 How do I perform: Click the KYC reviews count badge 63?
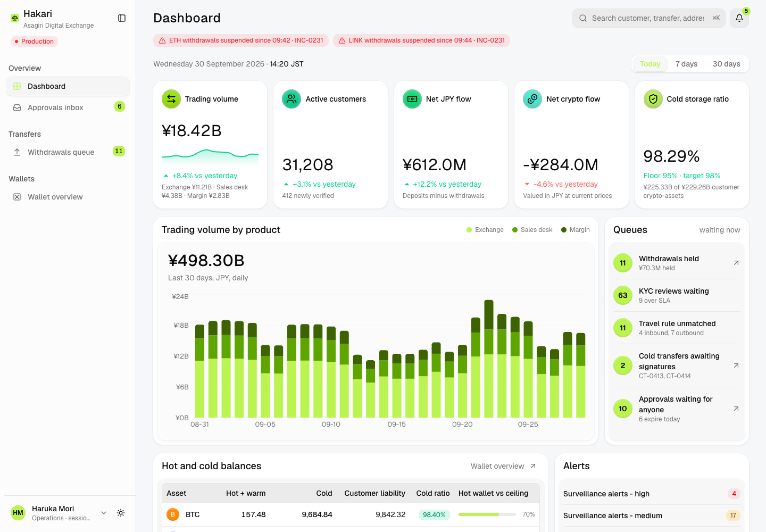tap(623, 295)
